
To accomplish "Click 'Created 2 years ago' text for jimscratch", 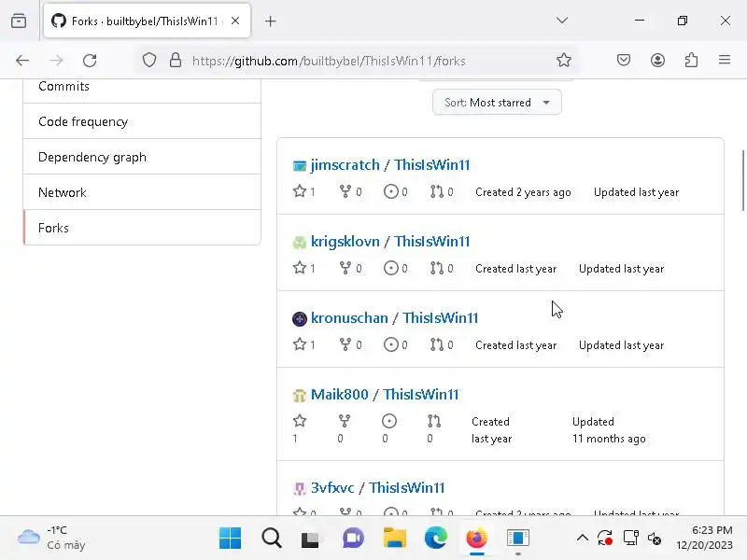I will [523, 192].
